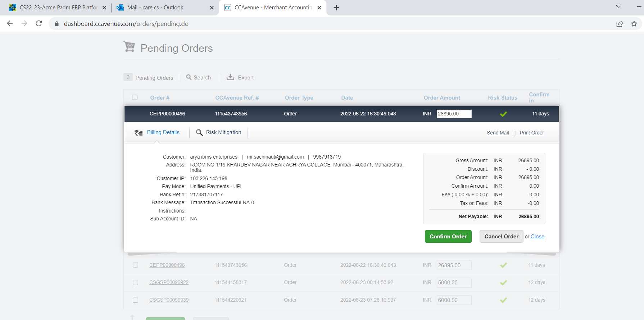Screen dimensions: 644x320
Task: Click the green risk check in popup header
Action: [503, 114]
